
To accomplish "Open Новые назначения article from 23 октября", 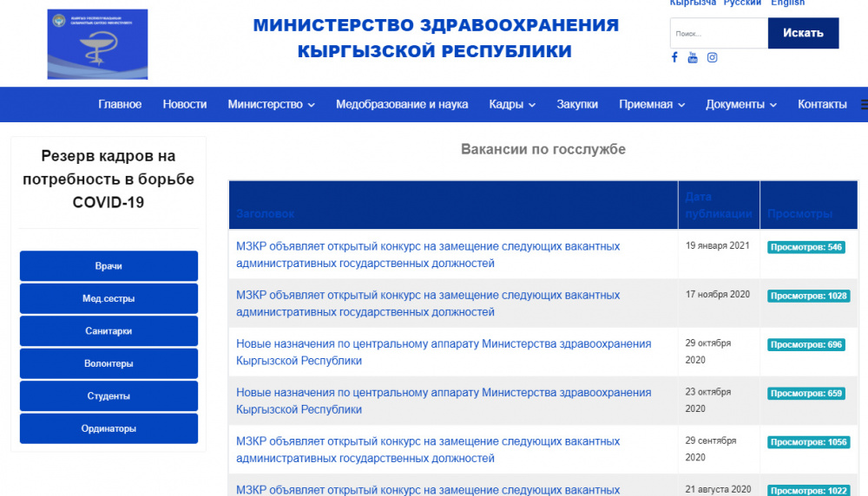I will [444, 401].
